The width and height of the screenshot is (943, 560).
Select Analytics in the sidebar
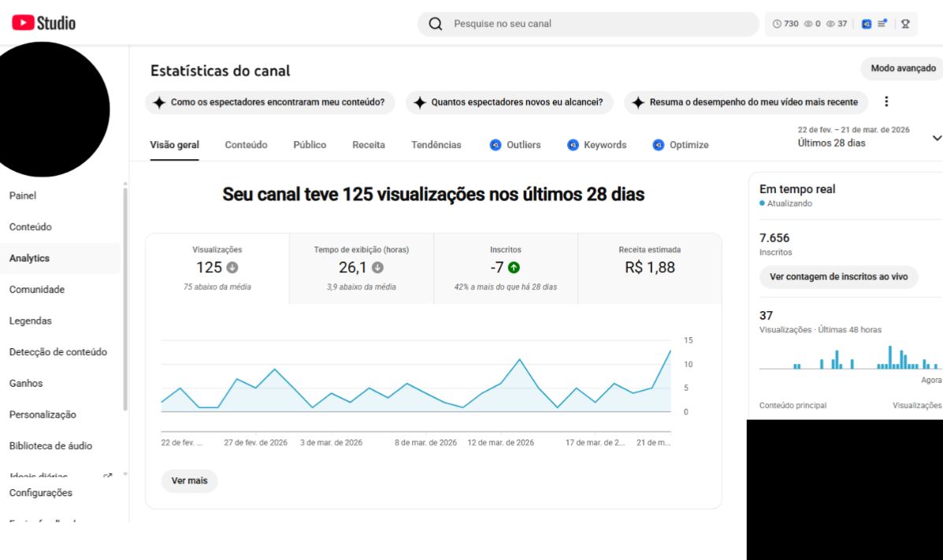pyautogui.click(x=60, y=258)
